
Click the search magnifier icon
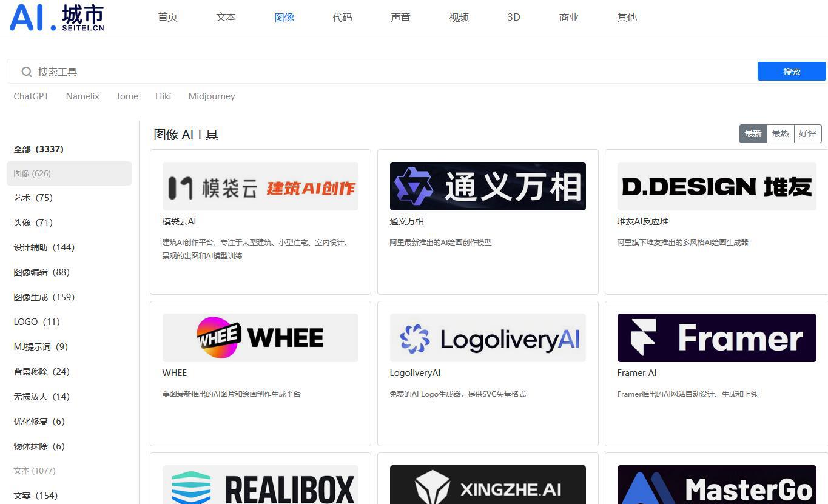pyautogui.click(x=27, y=72)
